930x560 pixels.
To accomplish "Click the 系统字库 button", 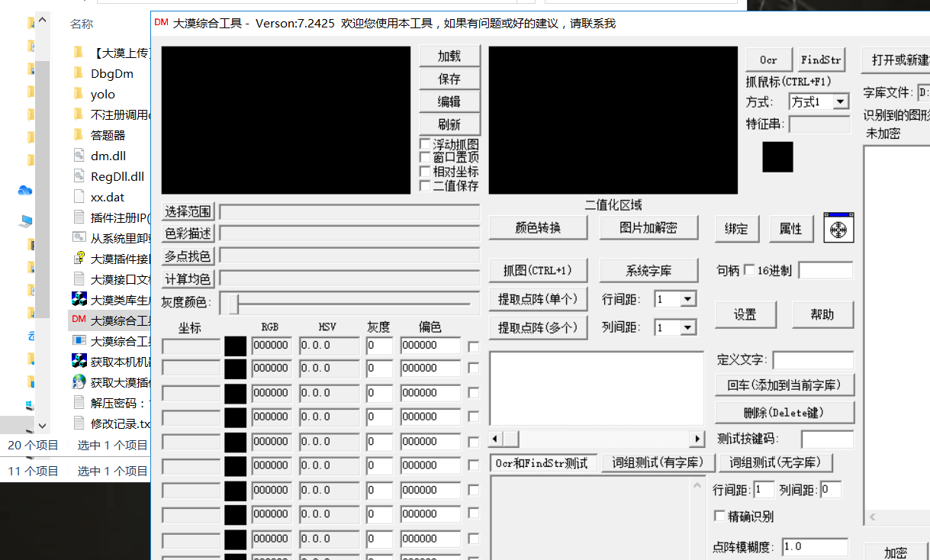I will [648, 270].
